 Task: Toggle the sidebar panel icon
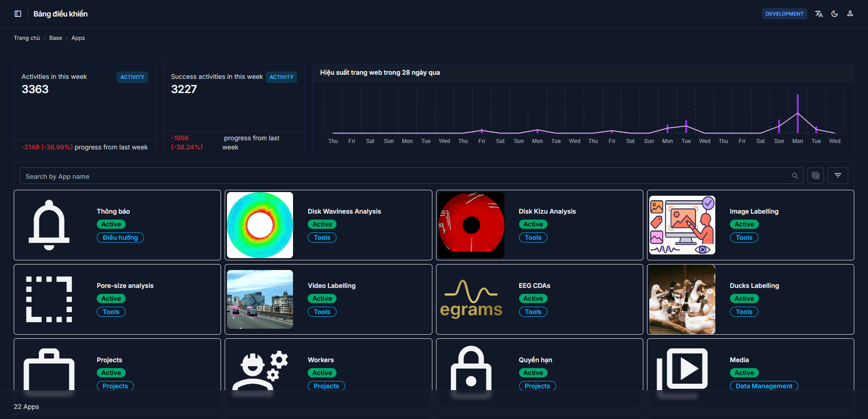tap(18, 14)
